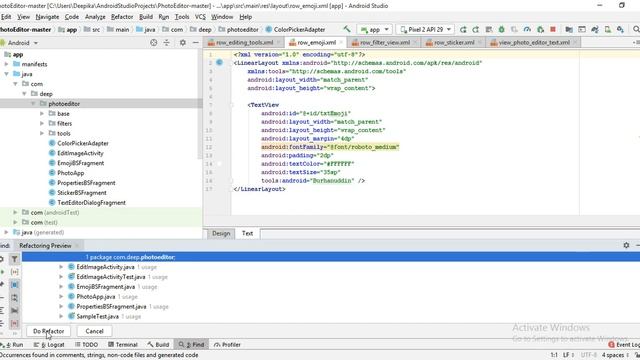
Task: Click the Debug app bug icon
Action: [x=501, y=29]
